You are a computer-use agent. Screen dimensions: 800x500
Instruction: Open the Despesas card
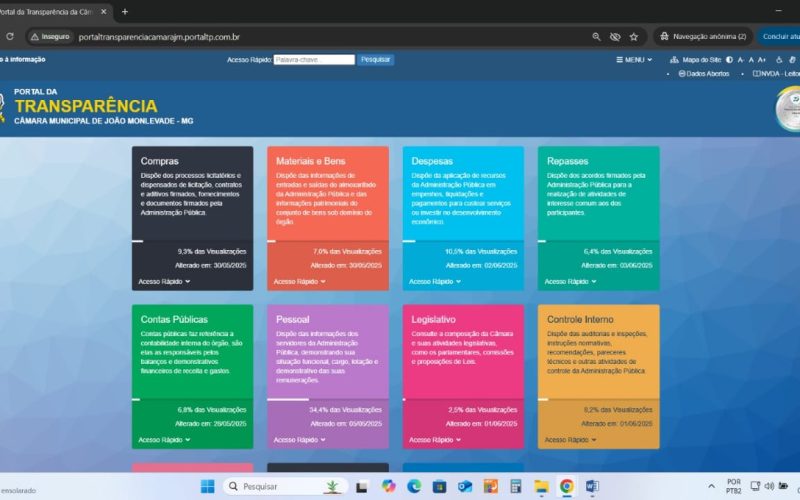click(x=432, y=161)
